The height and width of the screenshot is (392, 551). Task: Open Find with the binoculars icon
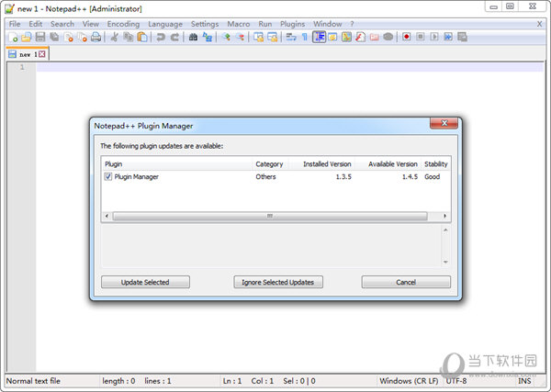(x=193, y=37)
